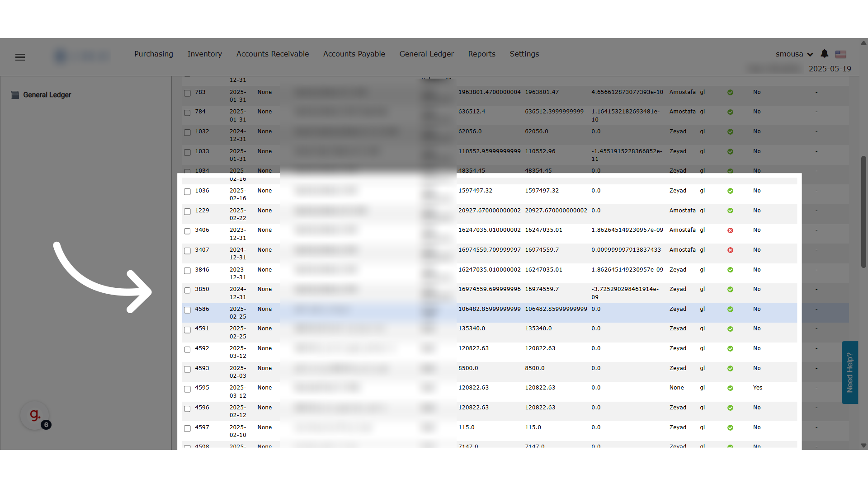Click green check status for entry 4592
The height and width of the screenshot is (488, 868).
[x=730, y=349]
